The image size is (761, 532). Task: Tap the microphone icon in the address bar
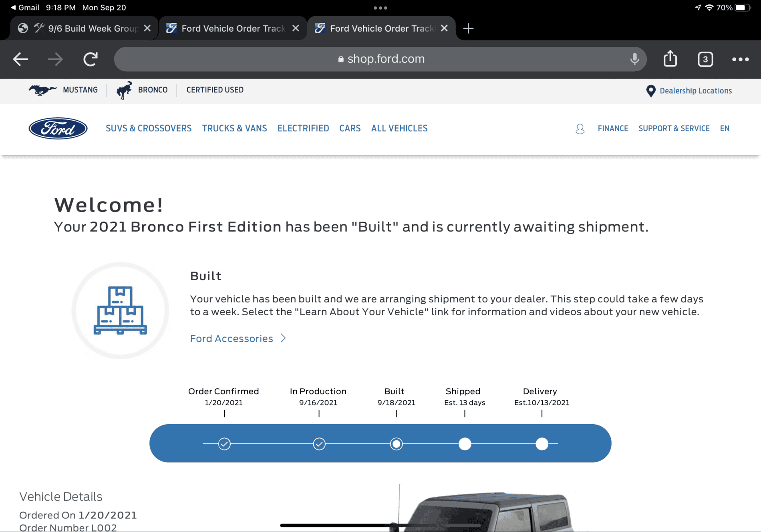coord(634,59)
